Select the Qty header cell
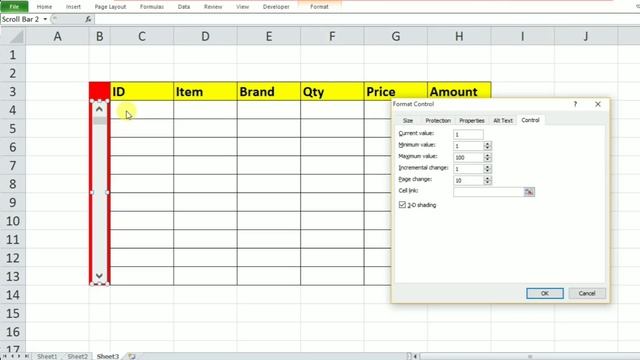 coord(332,91)
